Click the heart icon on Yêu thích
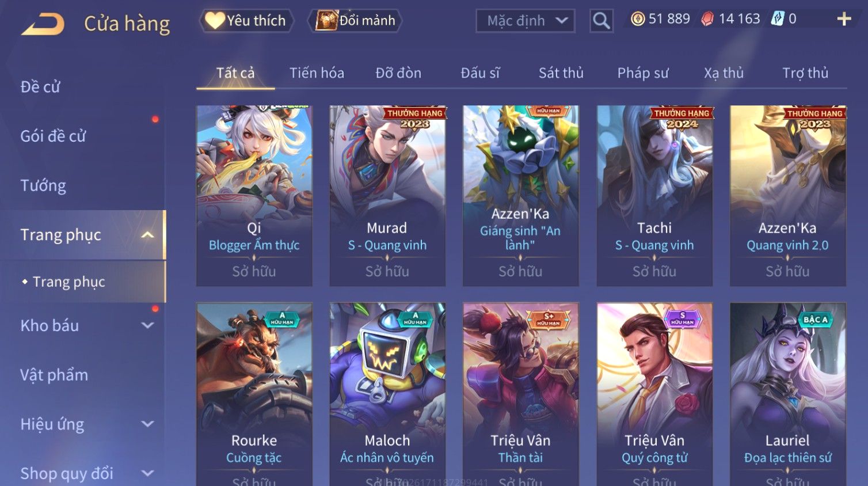Screen dimensions: 868x486 (x=215, y=21)
